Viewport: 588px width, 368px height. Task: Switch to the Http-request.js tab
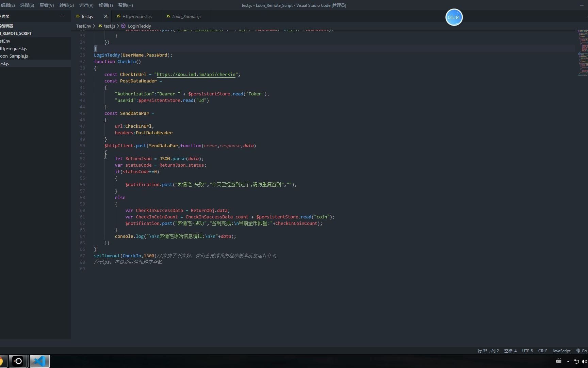tap(137, 16)
